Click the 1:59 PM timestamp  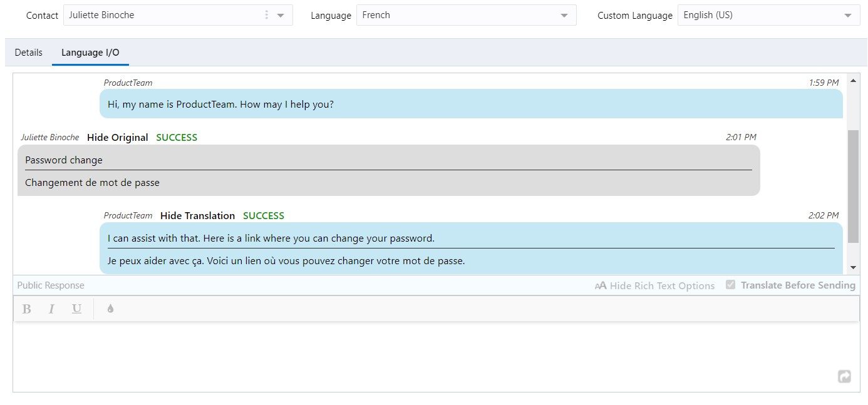click(824, 83)
